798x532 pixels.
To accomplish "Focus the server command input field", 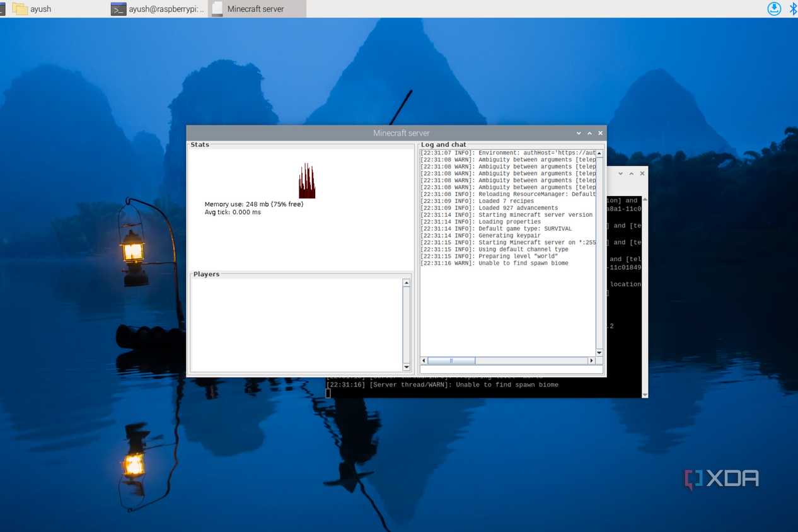I will 511,370.
